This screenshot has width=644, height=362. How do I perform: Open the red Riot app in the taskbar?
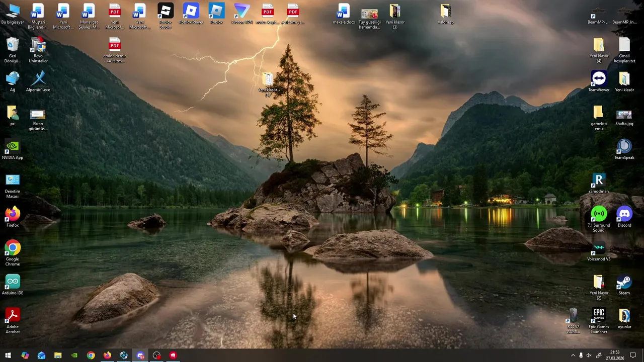coord(173,355)
